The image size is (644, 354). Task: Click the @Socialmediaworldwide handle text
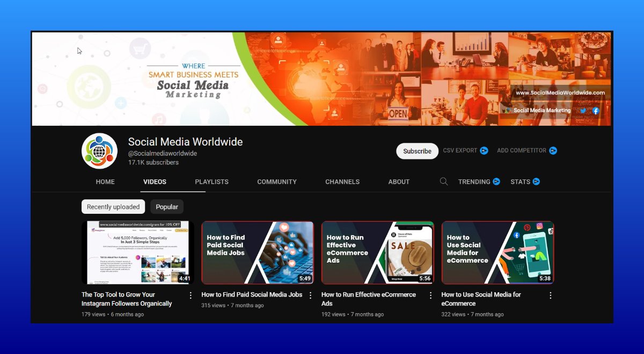pos(163,154)
